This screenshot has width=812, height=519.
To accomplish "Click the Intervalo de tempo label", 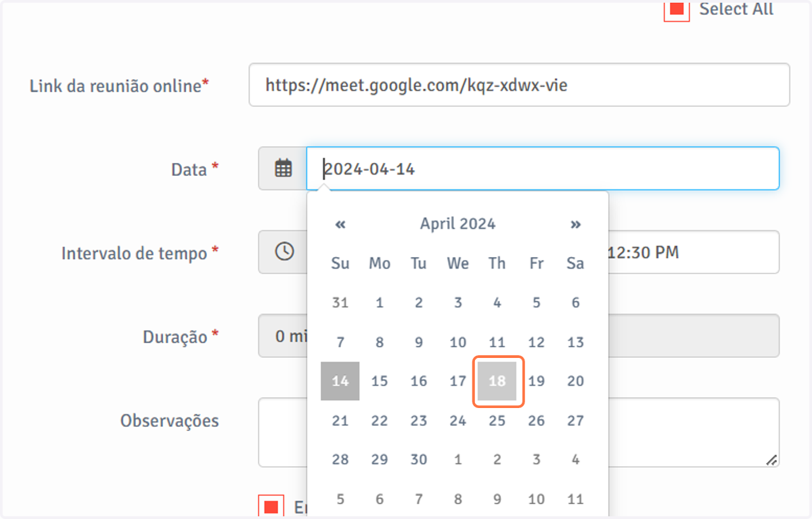I will pyautogui.click(x=140, y=253).
